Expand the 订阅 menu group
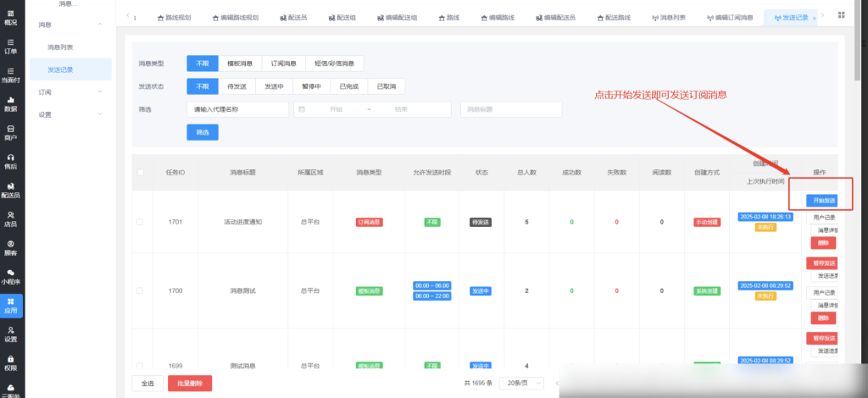This screenshot has height=398, width=868. click(x=100, y=91)
